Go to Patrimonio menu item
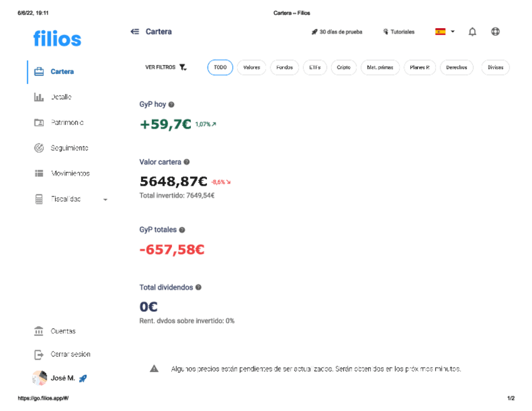532x411 pixels. 67,122
